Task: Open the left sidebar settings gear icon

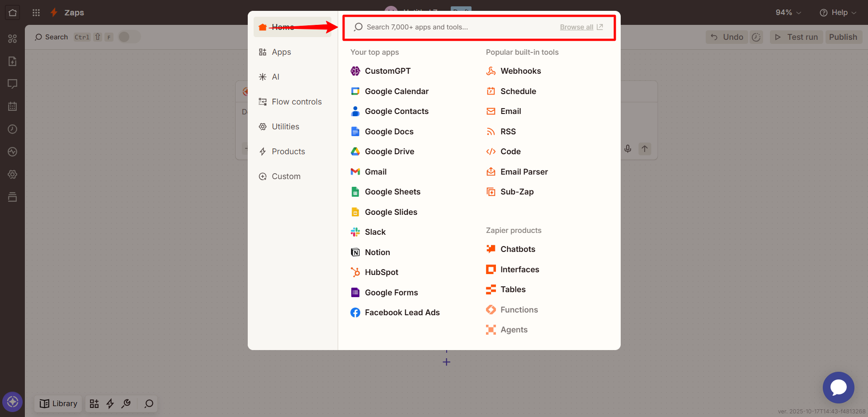Action: [12, 174]
